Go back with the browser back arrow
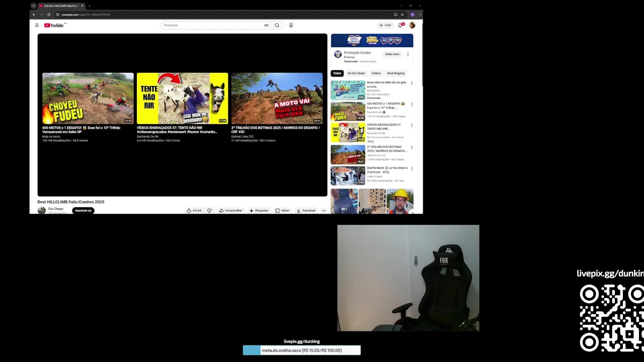Viewport: 644px width, 362px height. click(x=34, y=15)
